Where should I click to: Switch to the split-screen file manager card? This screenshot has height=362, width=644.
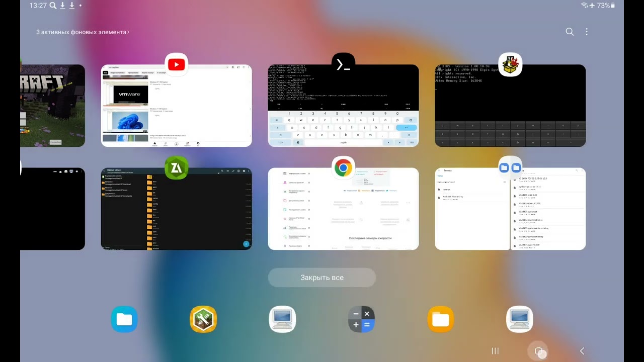tap(510, 209)
